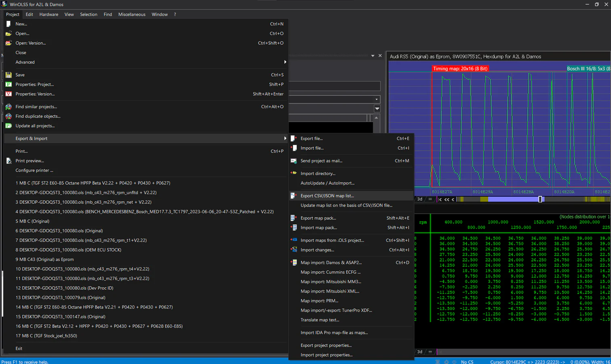Close the side panel with the X
Image resolution: width=611 pixels, height=364 pixels.
(x=380, y=56)
